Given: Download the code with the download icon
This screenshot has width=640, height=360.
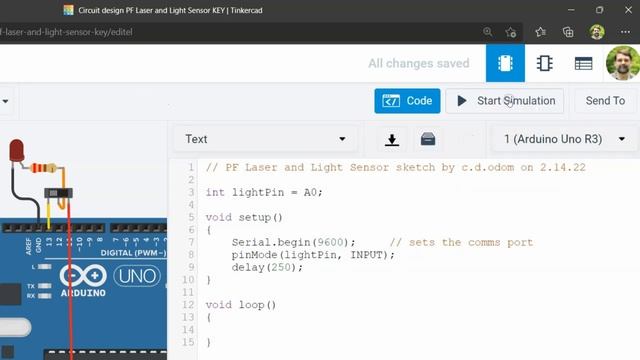Looking at the screenshot, I should click(392, 140).
